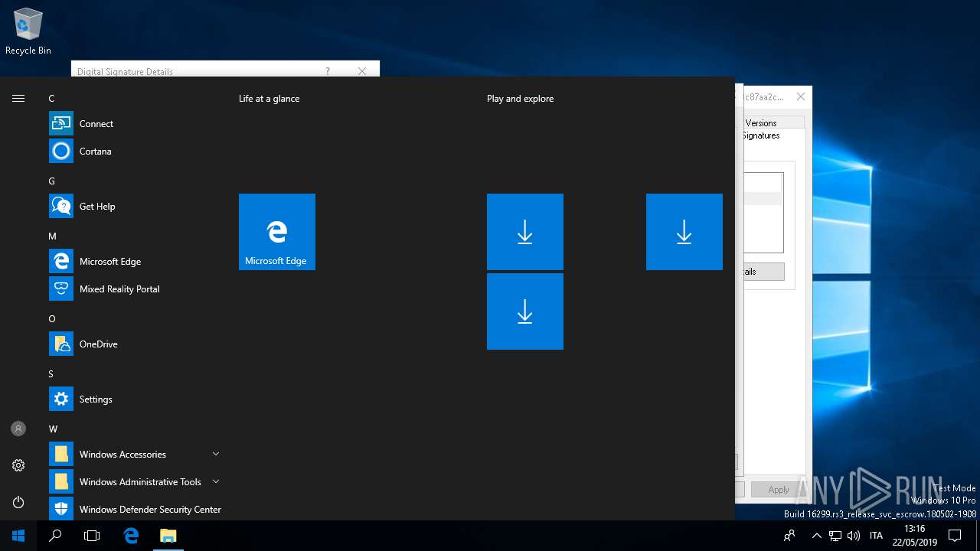
Task: Click the first downloading tile under Play and explore
Action: point(525,232)
